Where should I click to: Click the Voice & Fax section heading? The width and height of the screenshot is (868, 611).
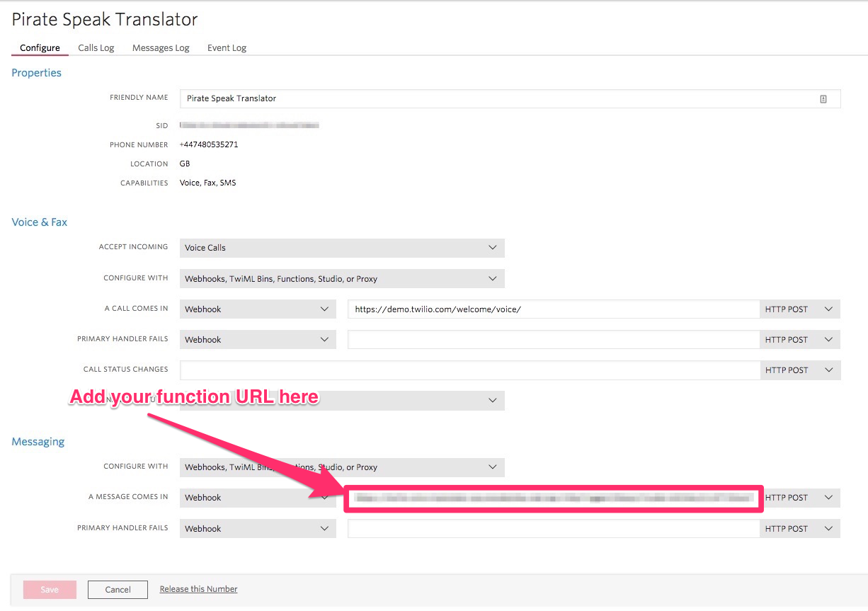(40, 222)
